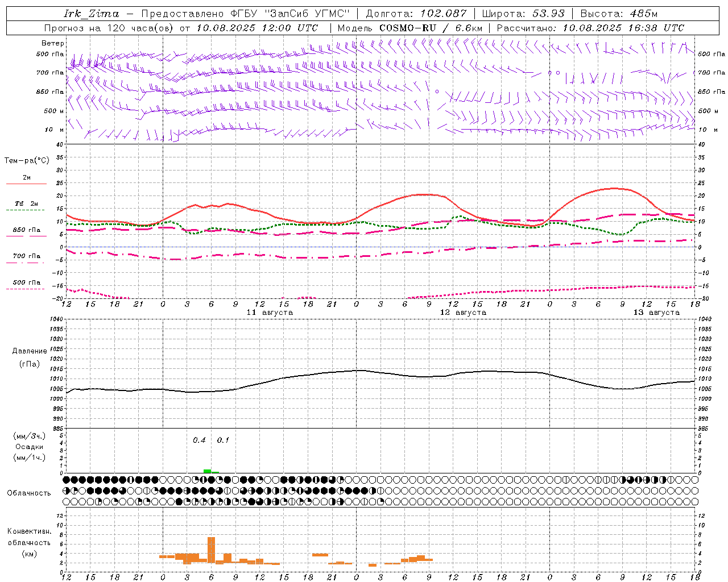The width and height of the screenshot is (728, 582).
Task: Click the "Ветер" wind panel label
Action: pyautogui.click(x=53, y=43)
